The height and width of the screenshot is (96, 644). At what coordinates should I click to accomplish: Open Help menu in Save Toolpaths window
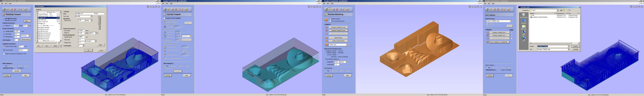coord(493,4)
